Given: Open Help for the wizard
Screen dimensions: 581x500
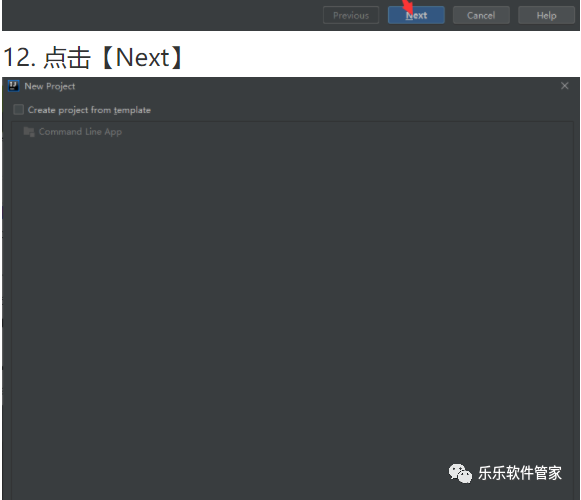Looking at the screenshot, I should 546,15.
